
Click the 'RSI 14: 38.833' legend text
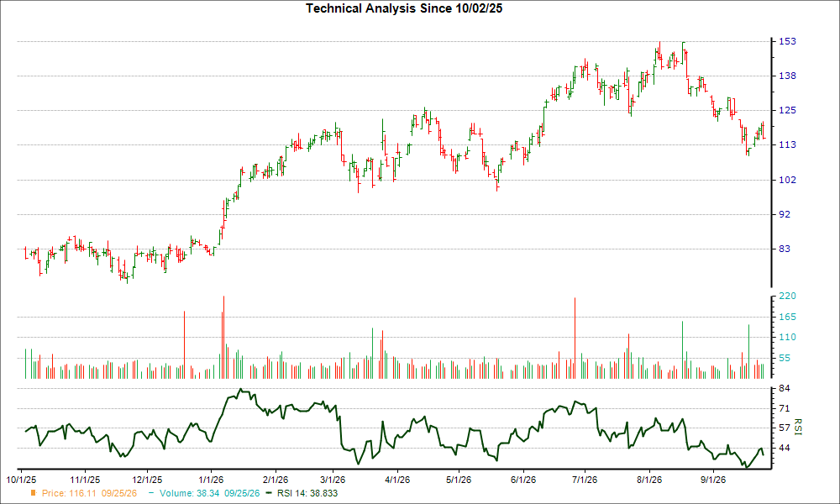pyautogui.click(x=307, y=494)
